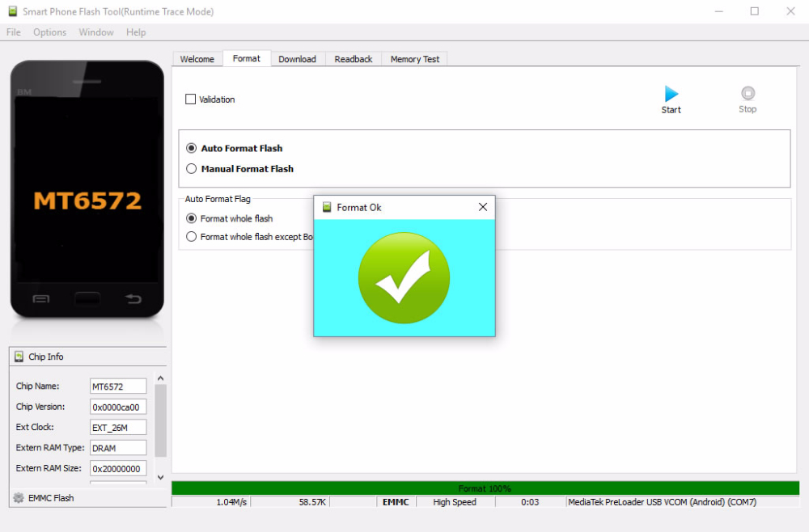
Task: Click the Chip Info scrollbar thumb
Action: tap(160, 420)
